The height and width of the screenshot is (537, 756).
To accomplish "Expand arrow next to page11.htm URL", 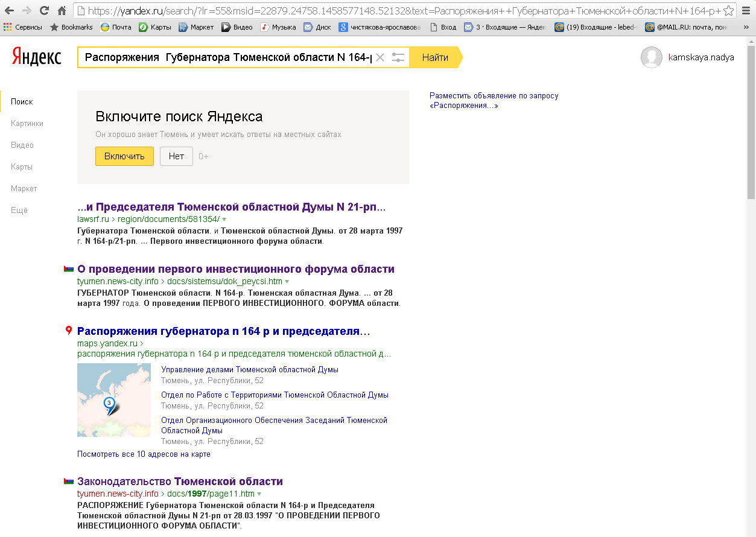I will (259, 494).
